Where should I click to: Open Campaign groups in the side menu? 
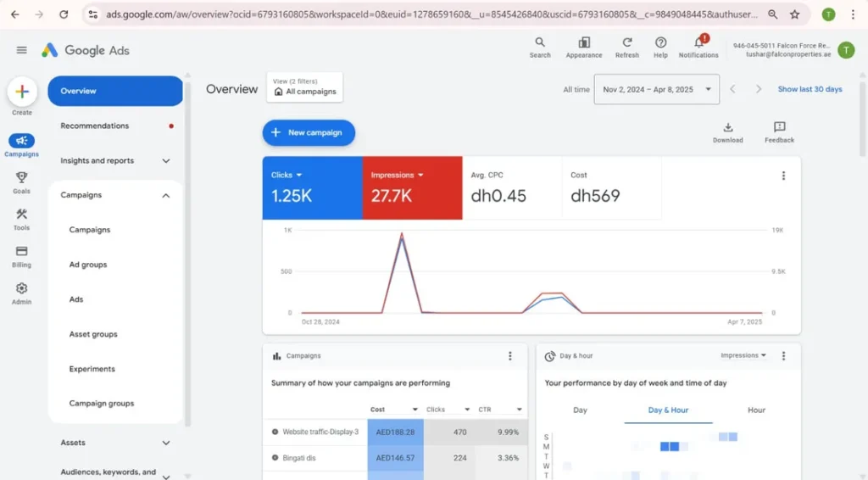(x=102, y=404)
